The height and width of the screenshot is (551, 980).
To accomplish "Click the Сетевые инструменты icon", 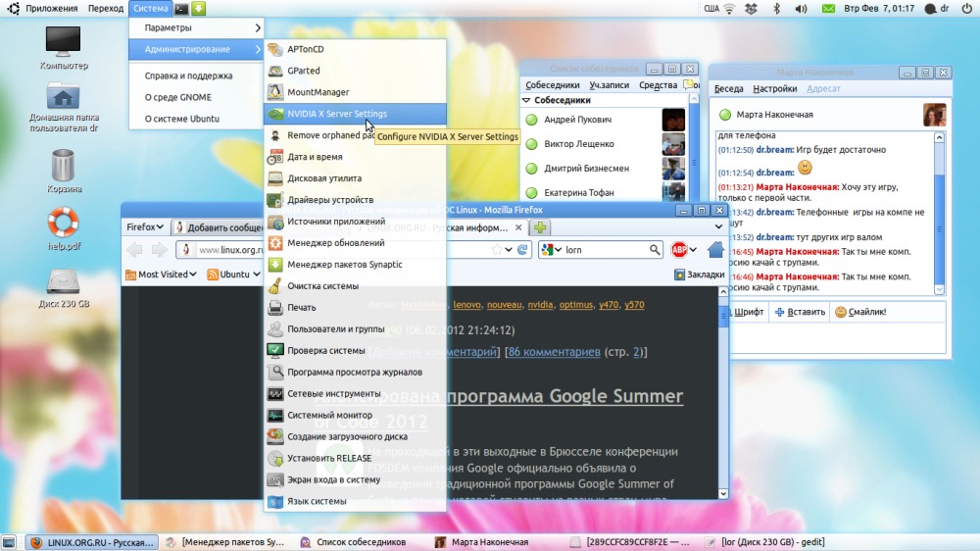I will tap(275, 393).
